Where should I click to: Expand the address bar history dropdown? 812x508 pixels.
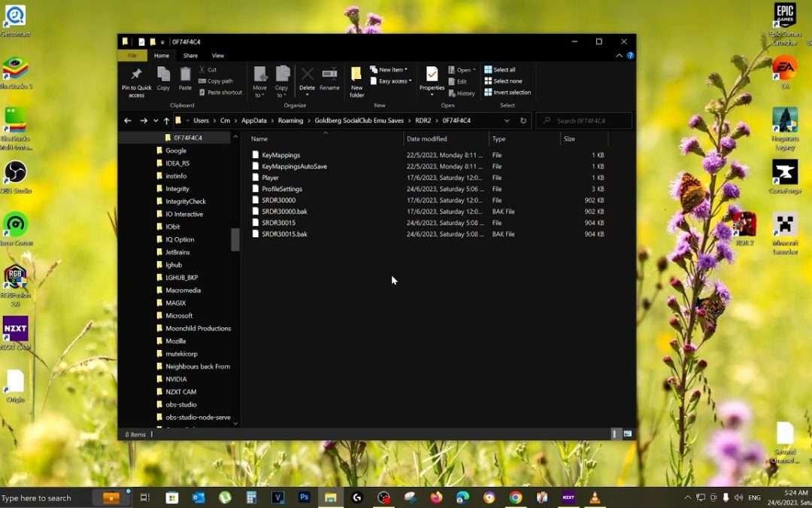507,120
